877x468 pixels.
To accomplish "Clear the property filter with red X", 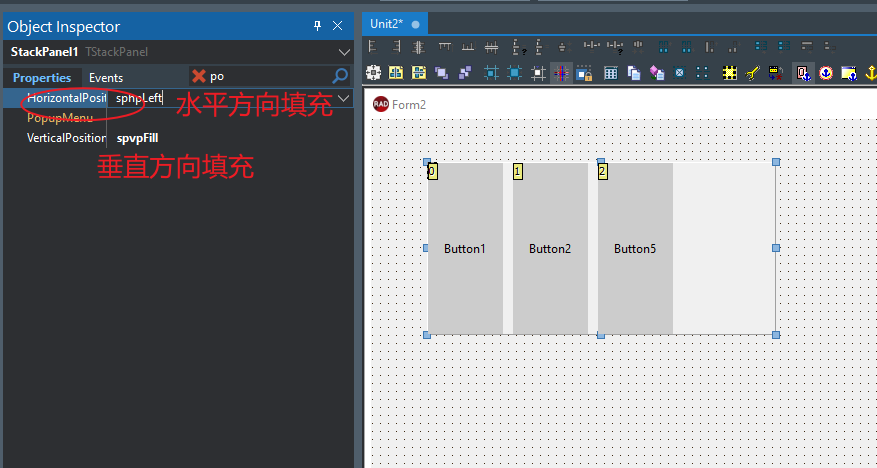I will pyautogui.click(x=199, y=76).
